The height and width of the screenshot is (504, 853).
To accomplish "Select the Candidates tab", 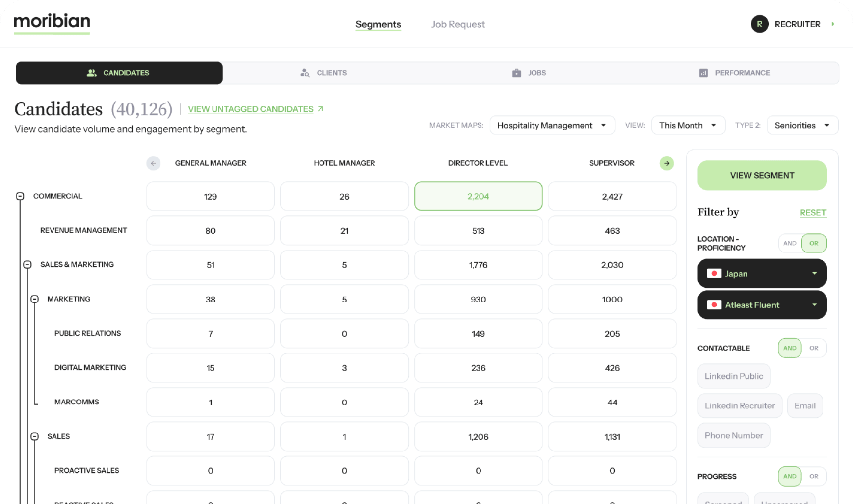I will coord(119,73).
